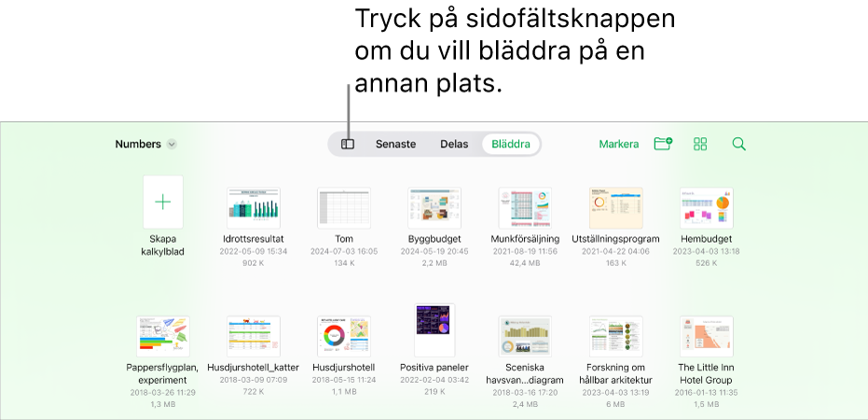Open the Husdjurshotell donut chart thumbnail
This screenshot has width=868, height=420.
344,336
